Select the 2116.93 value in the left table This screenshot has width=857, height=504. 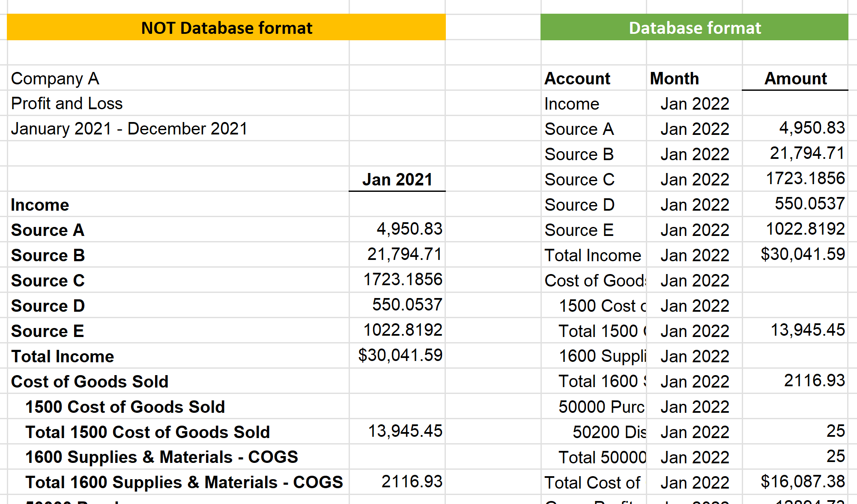(x=411, y=482)
